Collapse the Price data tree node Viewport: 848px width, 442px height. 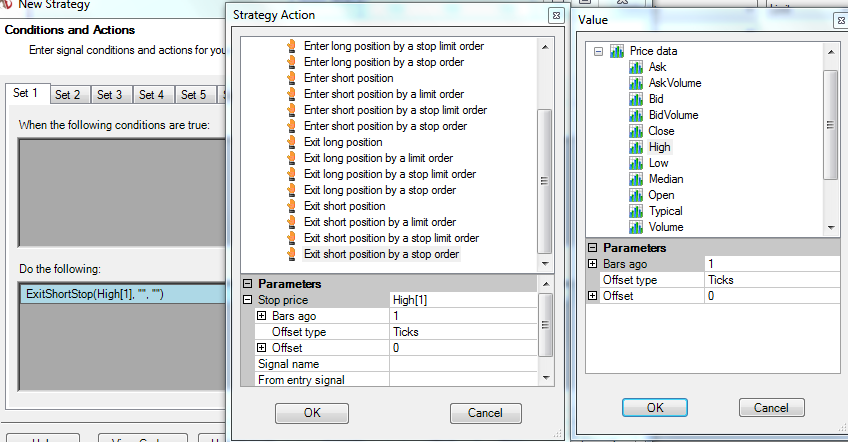pos(597,51)
